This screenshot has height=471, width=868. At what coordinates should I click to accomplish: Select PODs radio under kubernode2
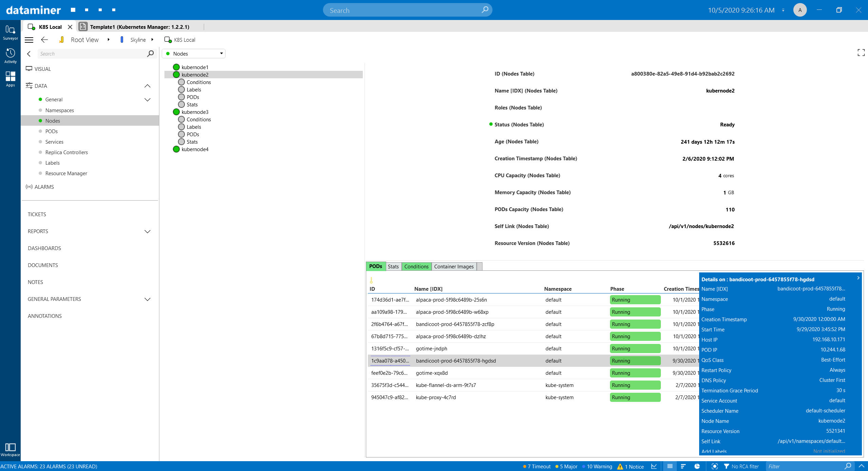pyautogui.click(x=182, y=97)
